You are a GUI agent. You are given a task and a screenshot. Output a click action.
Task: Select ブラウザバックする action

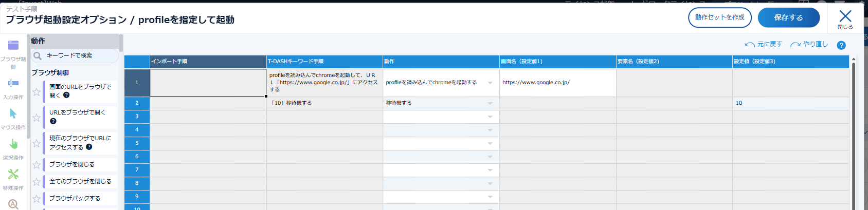coord(80,198)
